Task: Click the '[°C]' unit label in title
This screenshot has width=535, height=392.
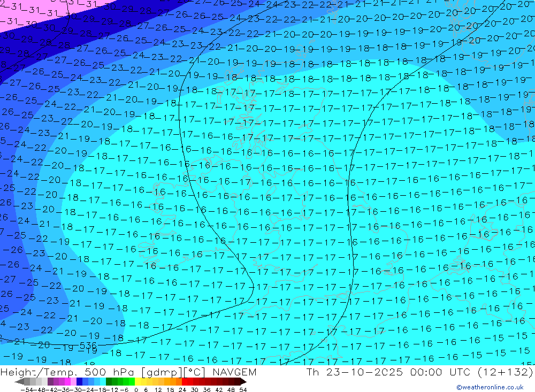Action: tap(195, 372)
